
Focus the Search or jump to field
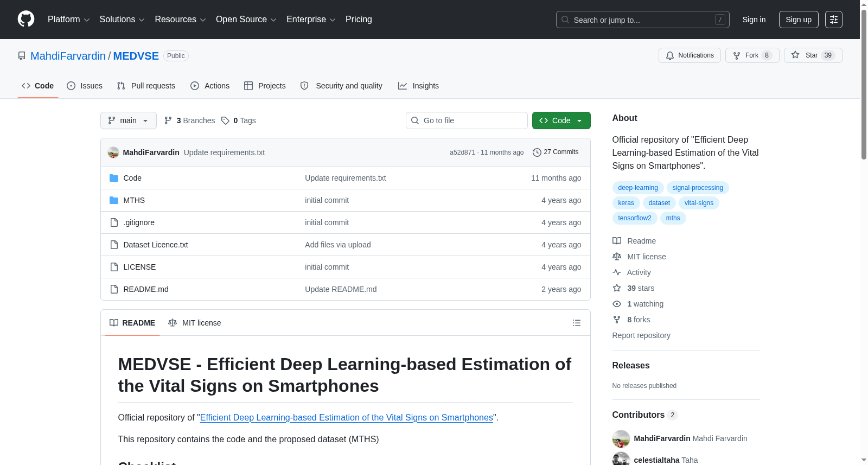point(642,20)
